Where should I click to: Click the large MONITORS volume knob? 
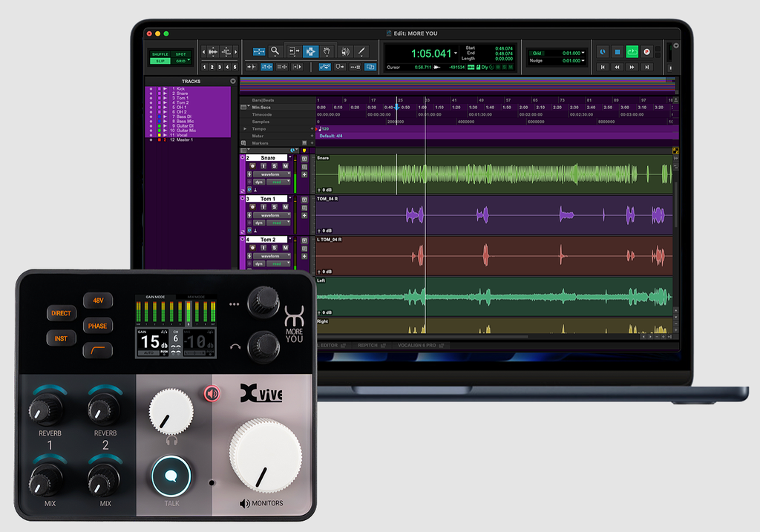point(265,455)
